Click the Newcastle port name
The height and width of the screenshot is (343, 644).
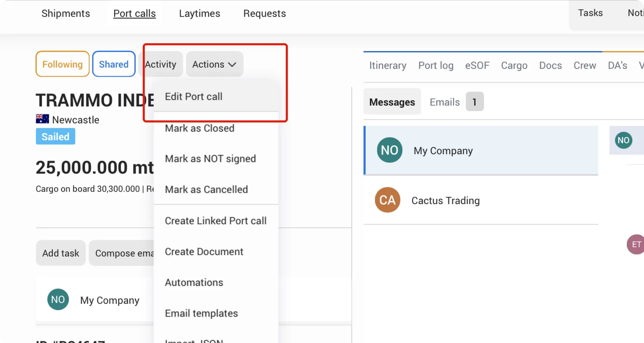tap(76, 120)
